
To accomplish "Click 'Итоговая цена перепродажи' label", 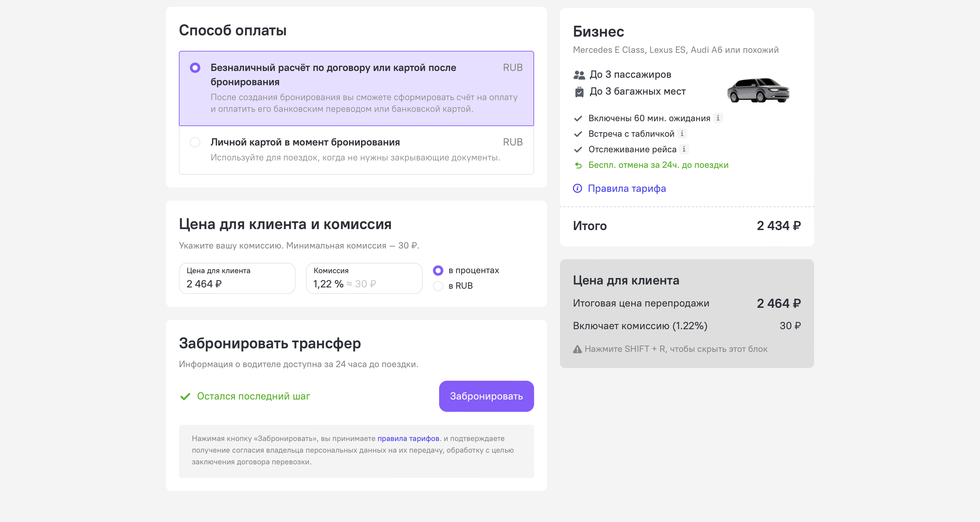I will 641,303.
